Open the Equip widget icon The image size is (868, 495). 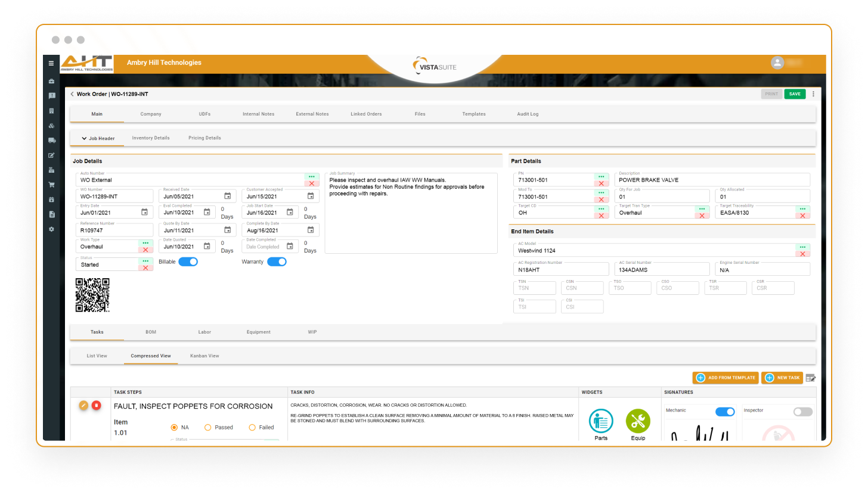click(637, 421)
